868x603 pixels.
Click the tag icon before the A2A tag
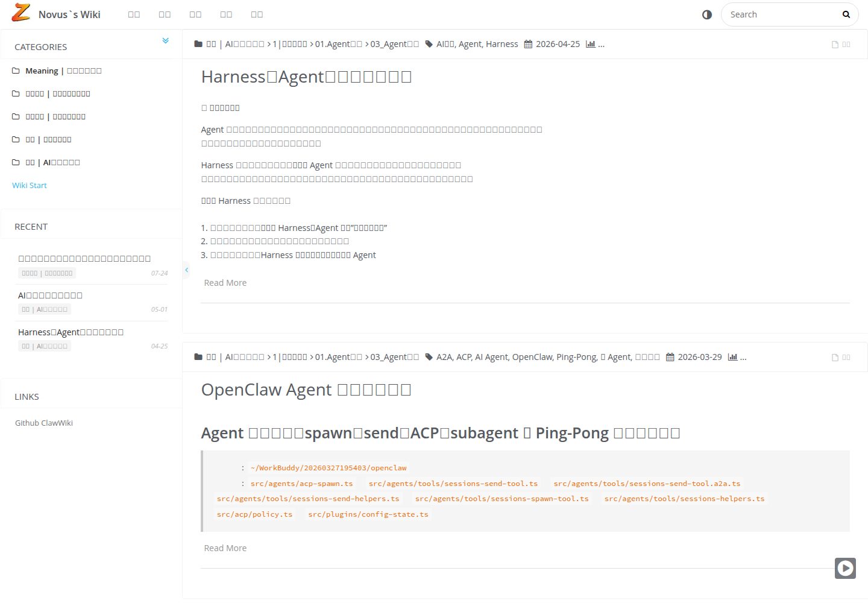[429, 357]
